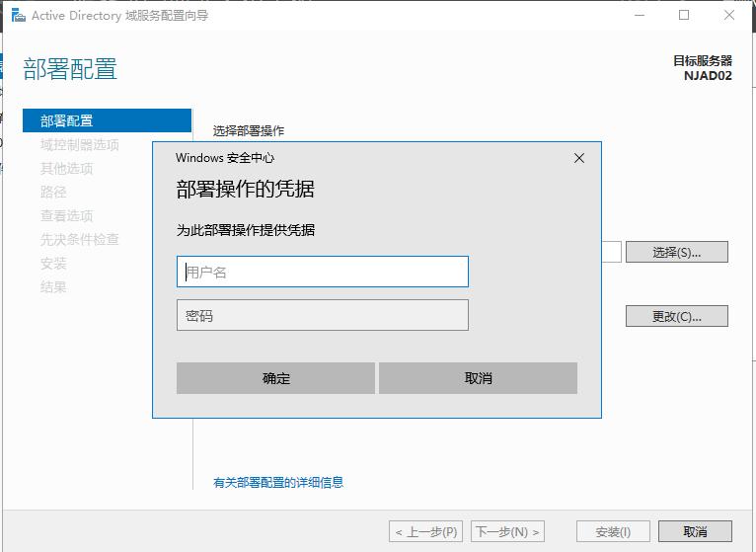Click the 部署操作的凭据 dialog heading
This screenshot has height=552, width=756.
pyautogui.click(x=246, y=189)
